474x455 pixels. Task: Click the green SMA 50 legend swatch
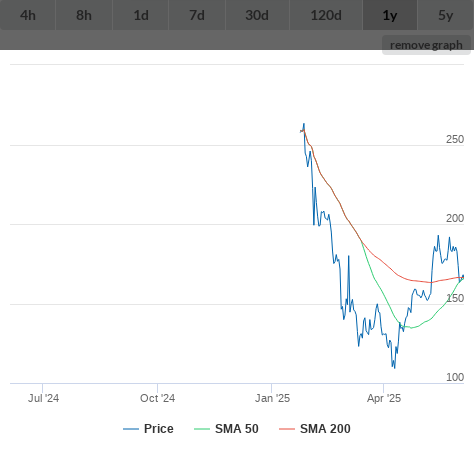pyautogui.click(x=202, y=429)
